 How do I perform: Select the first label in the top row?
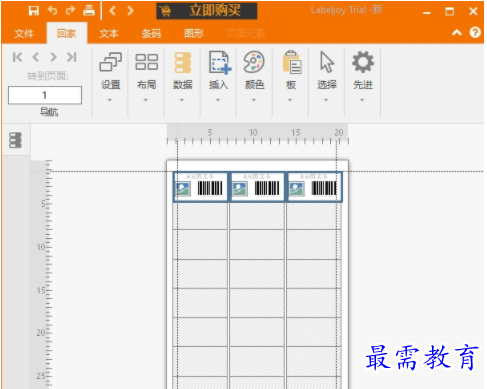tap(200, 187)
